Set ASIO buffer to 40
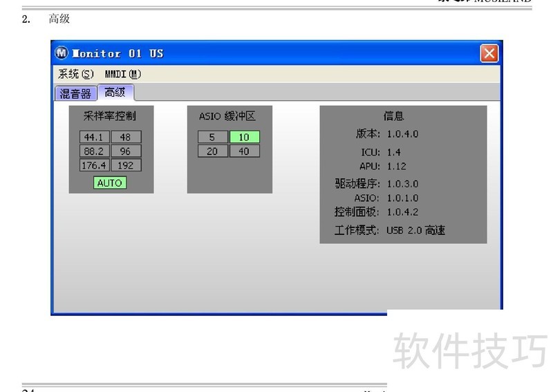This screenshot has width=553, height=392. (244, 151)
